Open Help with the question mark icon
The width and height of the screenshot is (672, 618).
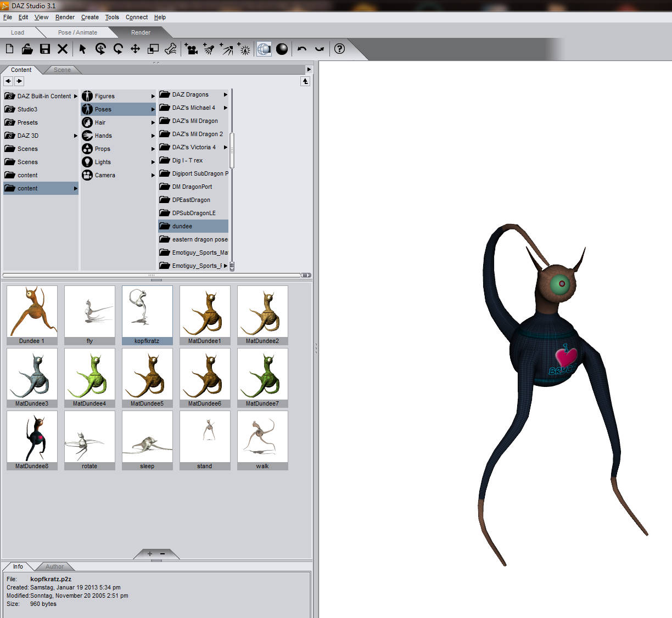(x=339, y=49)
